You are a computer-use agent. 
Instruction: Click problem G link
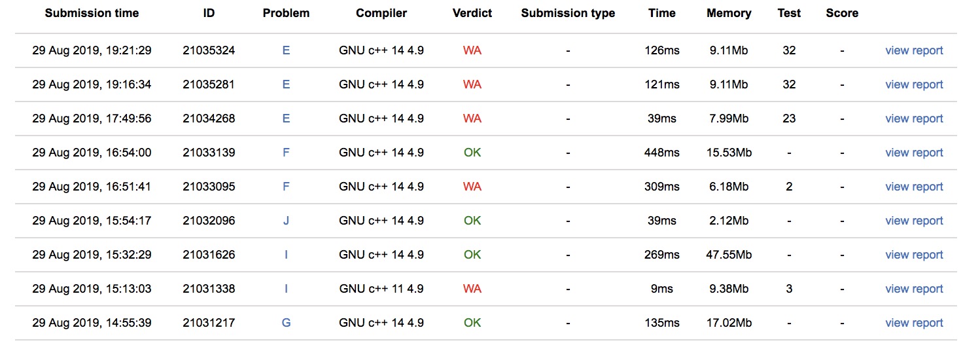(x=286, y=323)
